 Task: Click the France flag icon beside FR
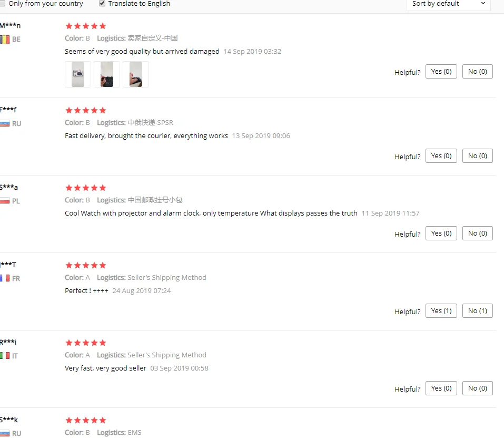5,278
